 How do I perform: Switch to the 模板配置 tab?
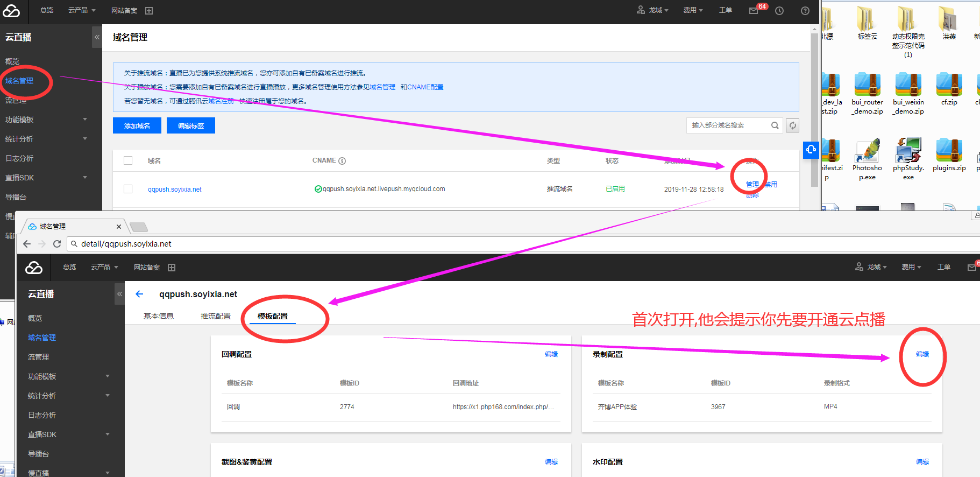(x=272, y=316)
